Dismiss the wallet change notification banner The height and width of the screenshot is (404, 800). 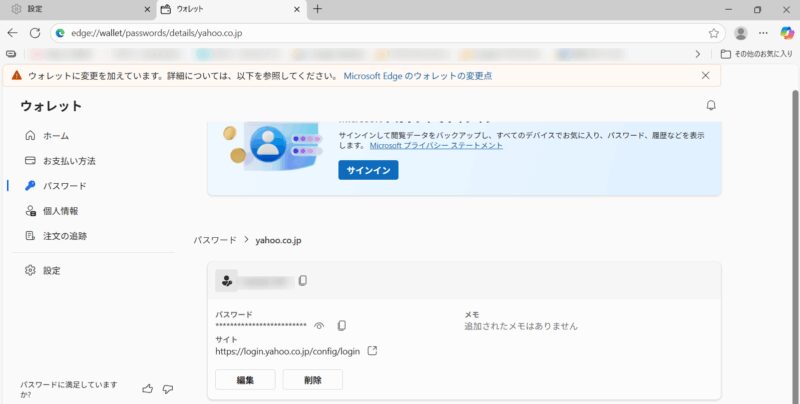click(x=706, y=75)
